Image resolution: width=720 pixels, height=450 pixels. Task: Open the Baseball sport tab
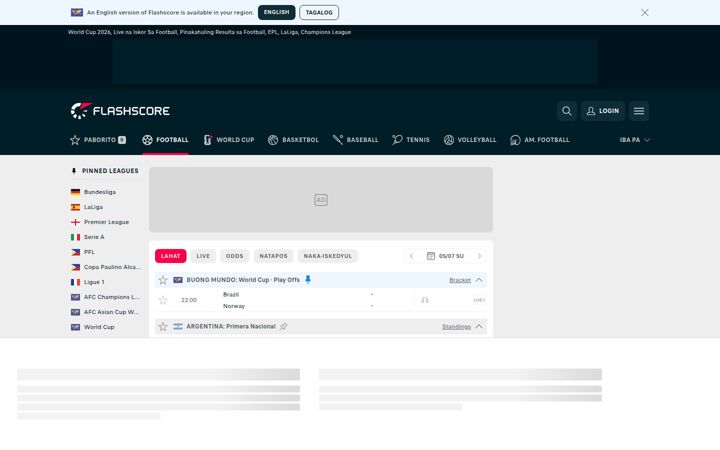click(x=355, y=140)
